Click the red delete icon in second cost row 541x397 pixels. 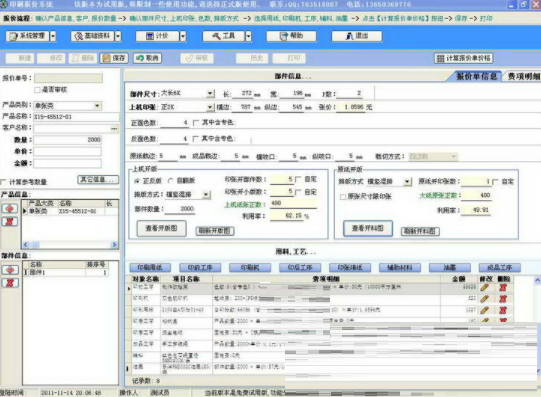[503, 299]
